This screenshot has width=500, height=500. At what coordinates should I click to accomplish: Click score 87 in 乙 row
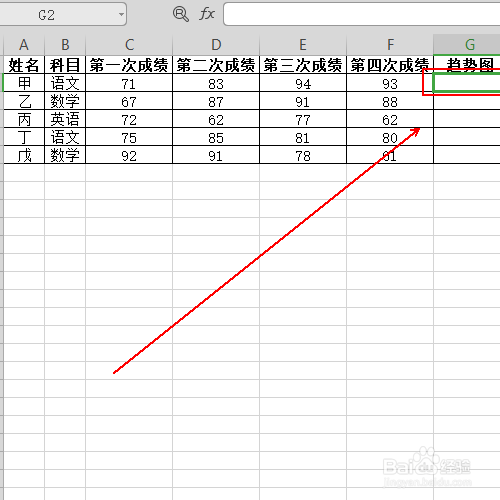(x=216, y=101)
